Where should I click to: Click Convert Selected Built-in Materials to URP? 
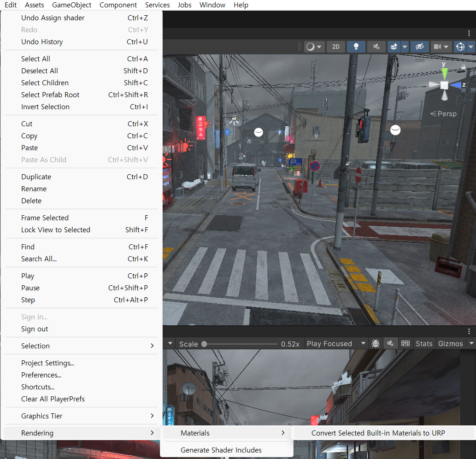point(384,433)
